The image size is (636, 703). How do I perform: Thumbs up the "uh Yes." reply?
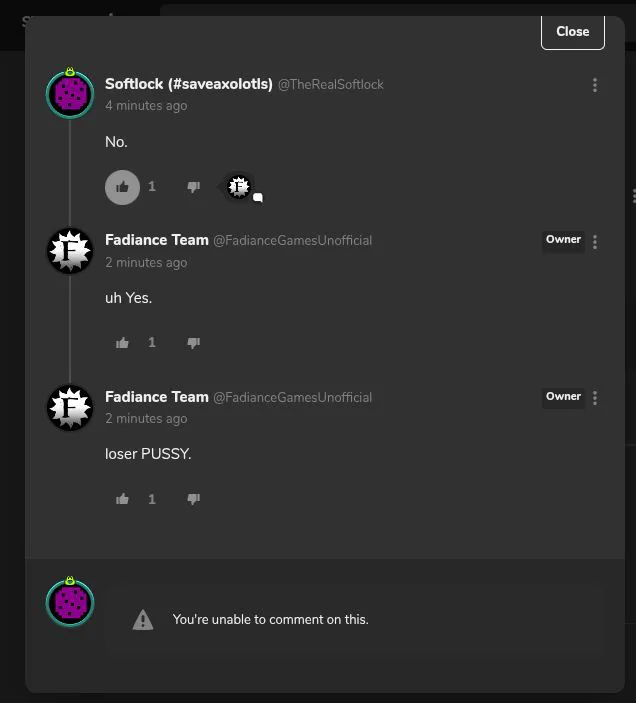click(x=122, y=343)
